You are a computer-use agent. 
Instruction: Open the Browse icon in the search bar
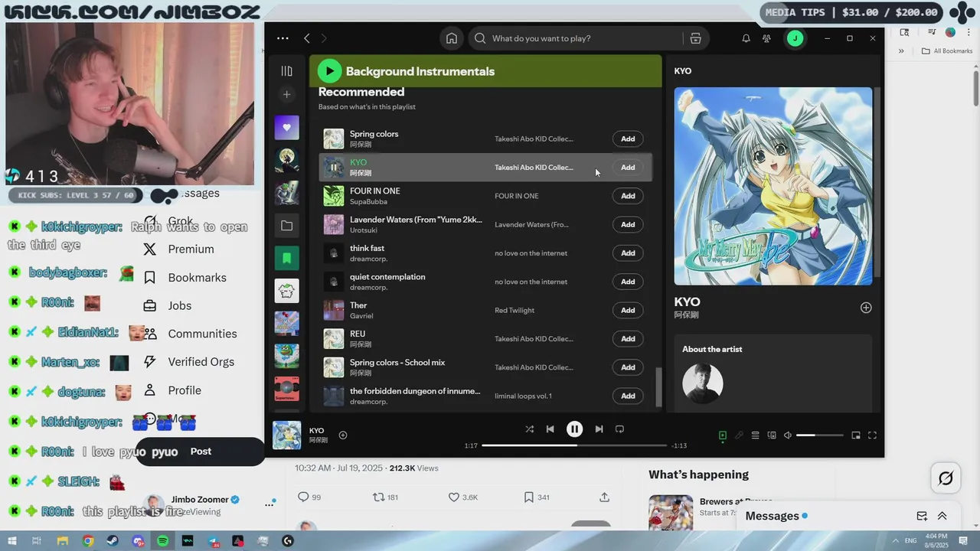(x=695, y=38)
